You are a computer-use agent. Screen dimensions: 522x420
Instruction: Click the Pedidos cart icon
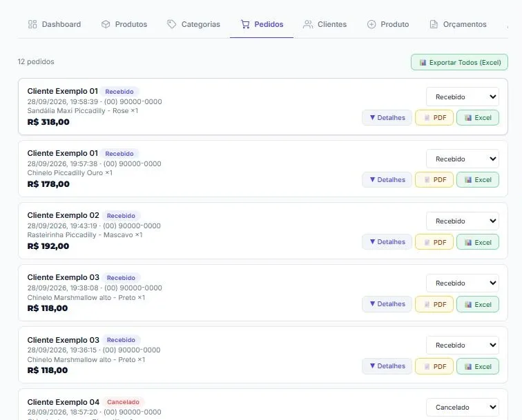[x=245, y=24]
